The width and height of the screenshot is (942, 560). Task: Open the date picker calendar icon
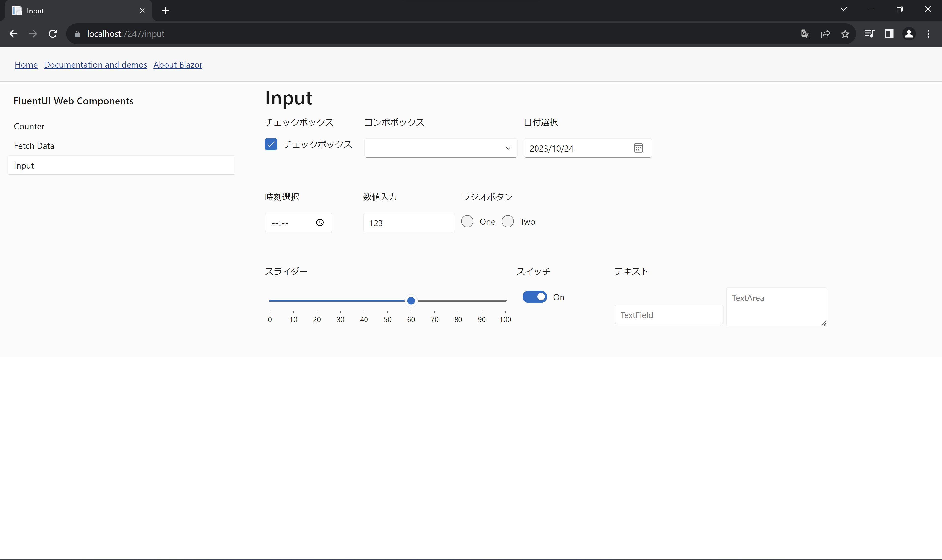[638, 148]
